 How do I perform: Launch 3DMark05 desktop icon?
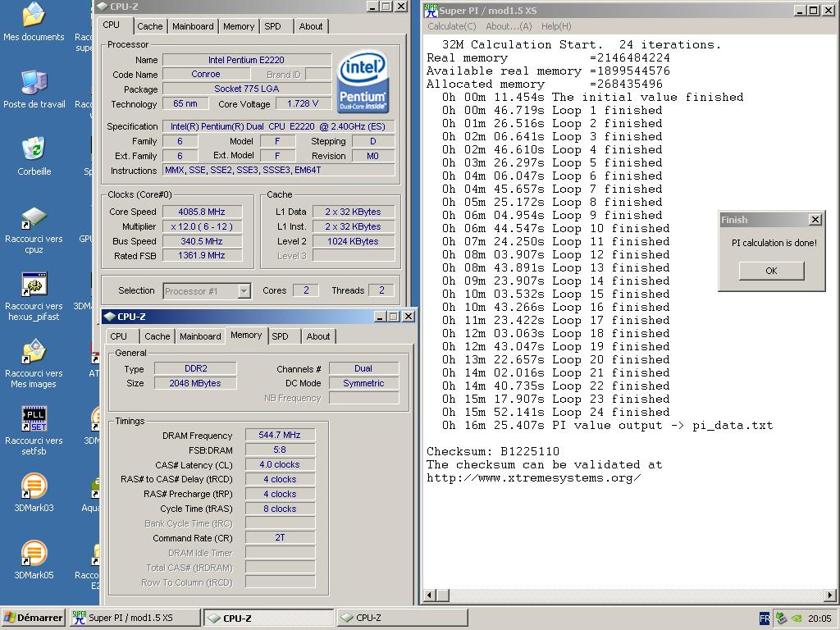[x=34, y=554]
